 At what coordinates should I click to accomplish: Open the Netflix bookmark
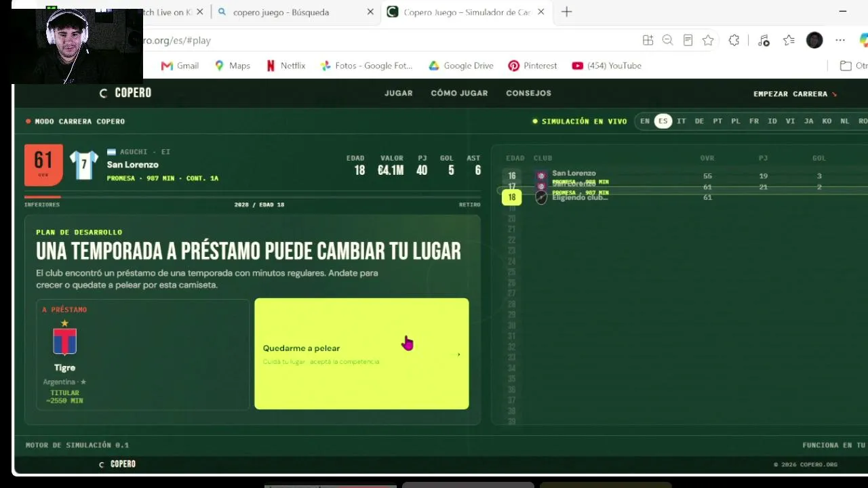285,66
